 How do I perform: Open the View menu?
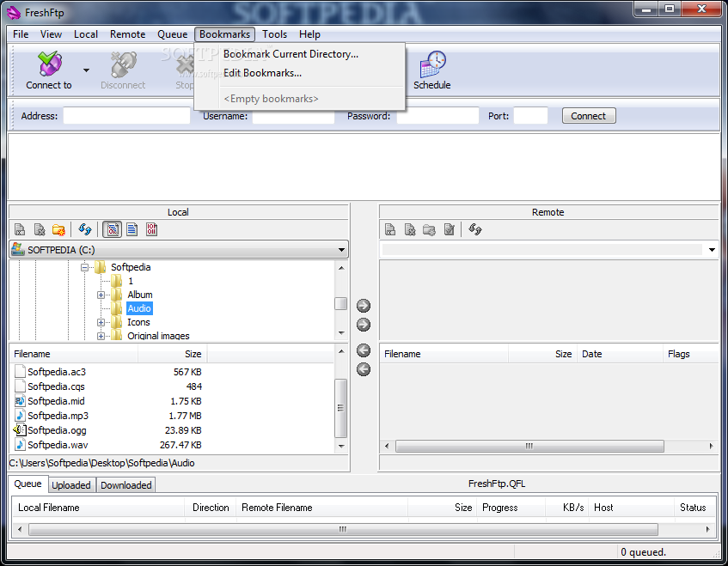[x=51, y=34]
